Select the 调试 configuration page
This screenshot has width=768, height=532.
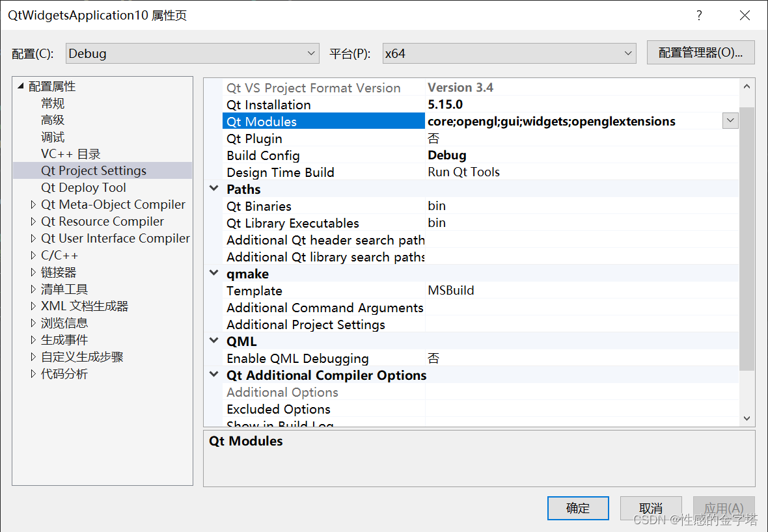coord(53,137)
